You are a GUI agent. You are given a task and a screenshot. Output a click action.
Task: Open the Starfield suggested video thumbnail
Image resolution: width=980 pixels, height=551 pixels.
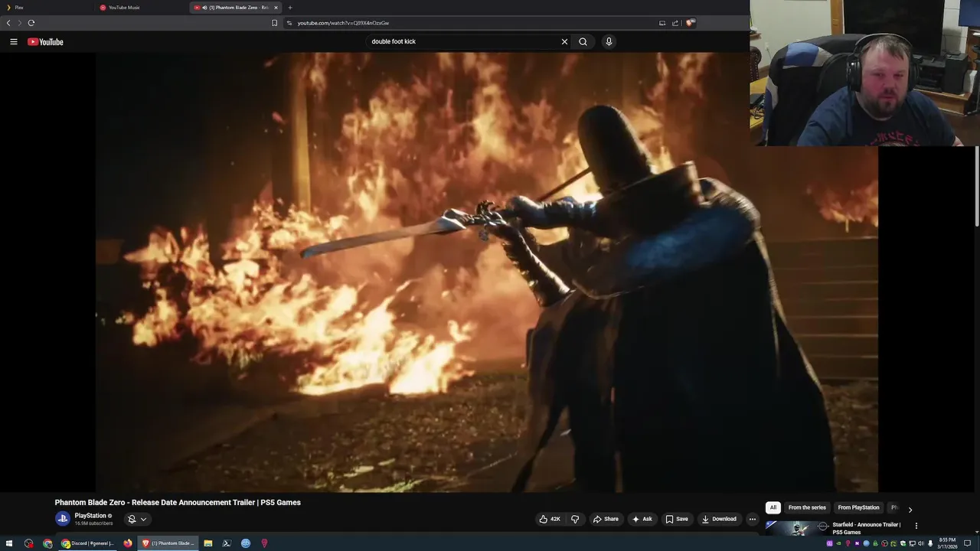[797, 528]
